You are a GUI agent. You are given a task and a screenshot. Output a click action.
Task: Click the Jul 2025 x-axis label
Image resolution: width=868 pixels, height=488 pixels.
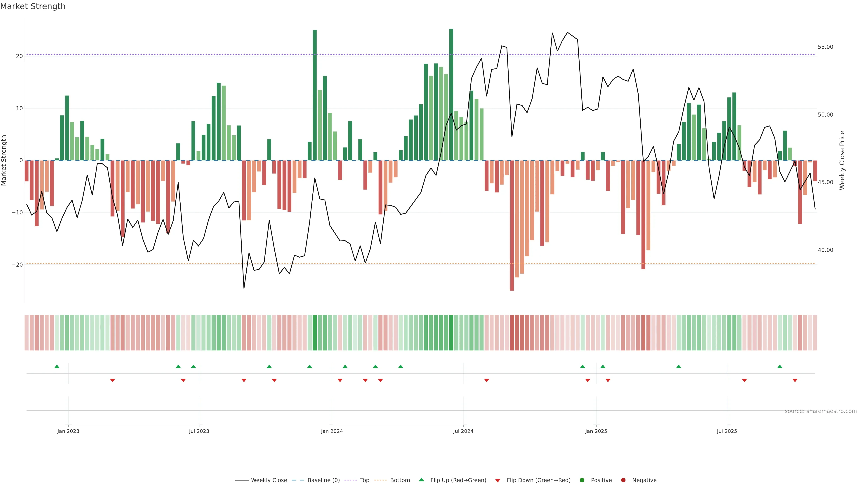(727, 431)
